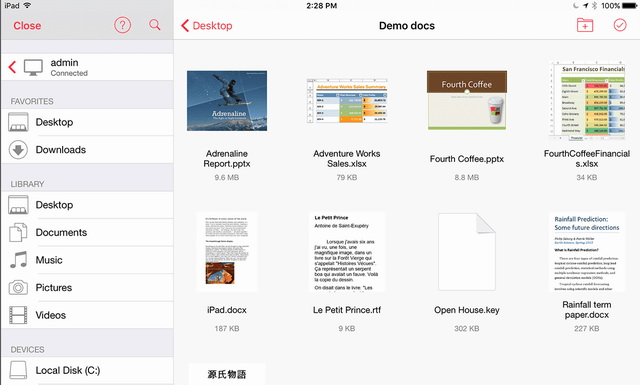Open Local Disk (C:) device

tap(87, 370)
